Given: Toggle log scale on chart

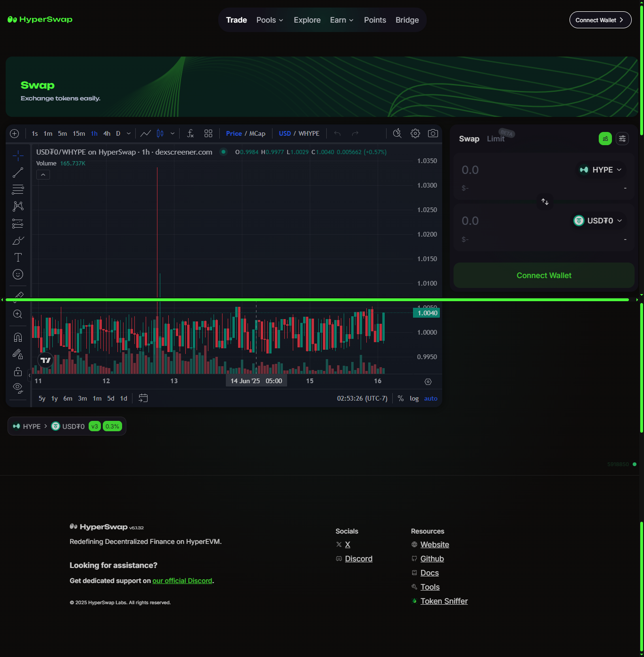Looking at the screenshot, I should 414,398.
